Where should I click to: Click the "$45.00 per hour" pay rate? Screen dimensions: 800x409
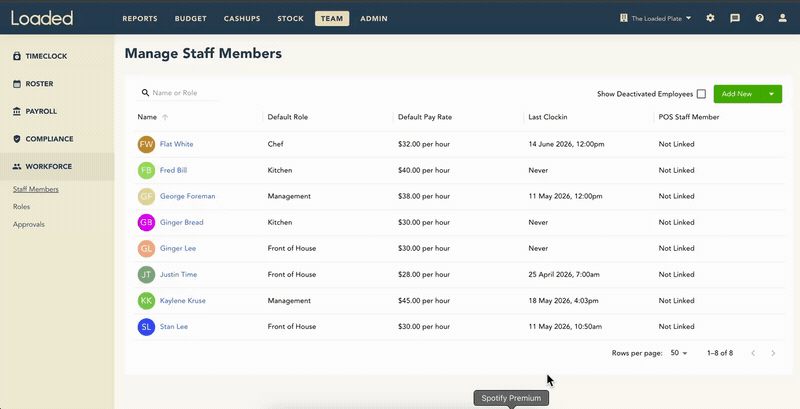(x=424, y=301)
